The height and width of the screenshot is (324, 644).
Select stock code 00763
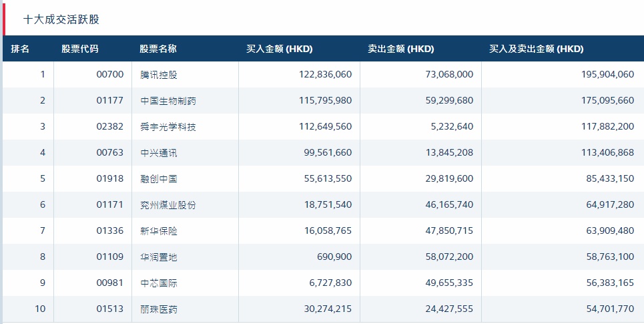tap(109, 152)
